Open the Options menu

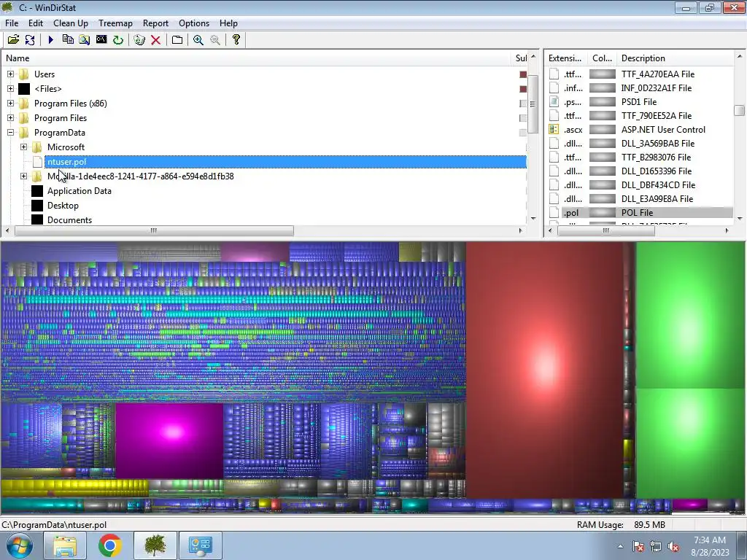click(194, 23)
